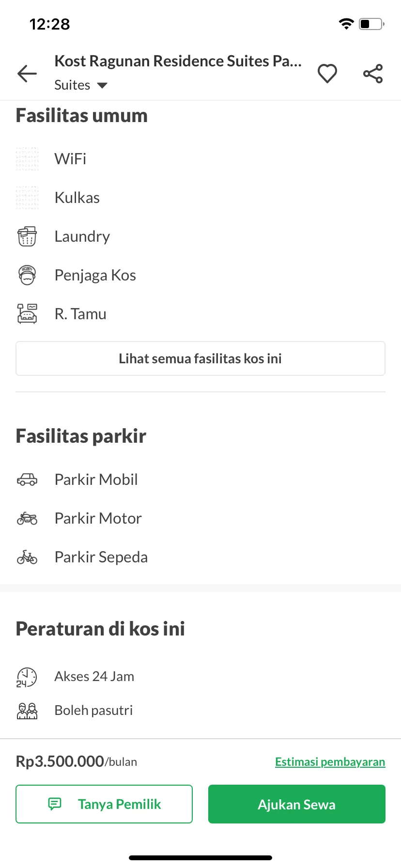Tap the Akses 24 Jam clock icon
Viewport: 401px width, 868px height.
(x=27, y=677)
